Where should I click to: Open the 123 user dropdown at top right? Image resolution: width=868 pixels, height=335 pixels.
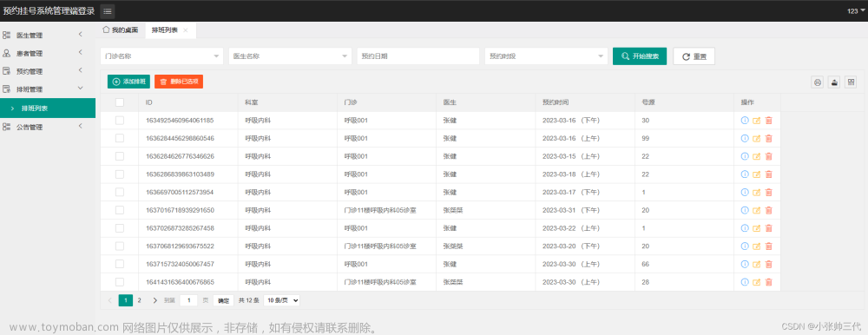[855, 11]
